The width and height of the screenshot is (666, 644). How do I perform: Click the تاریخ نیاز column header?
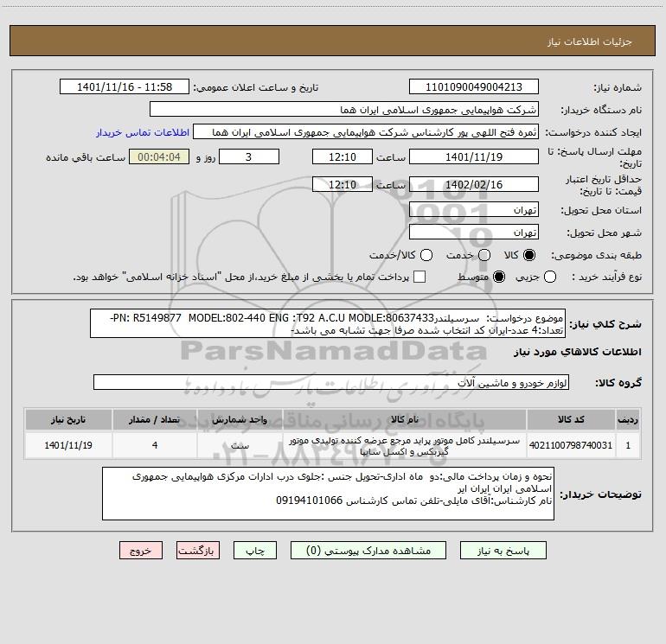(68, 419)
